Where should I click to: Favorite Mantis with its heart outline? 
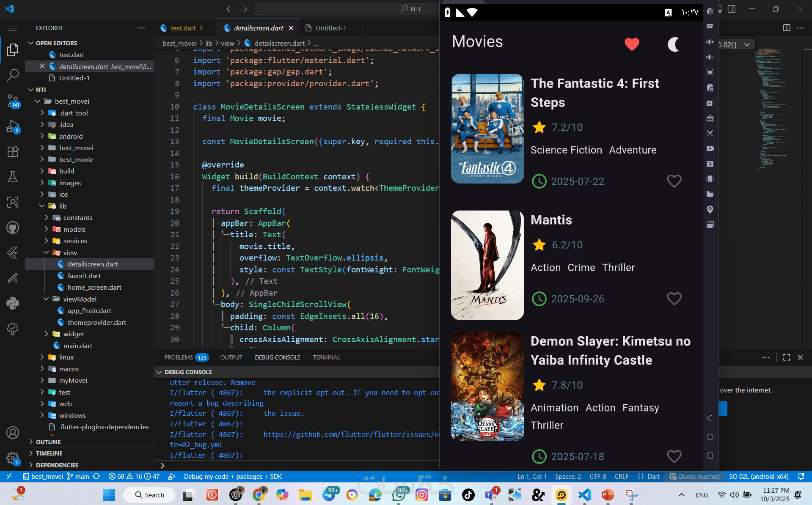tap(674, 299)
